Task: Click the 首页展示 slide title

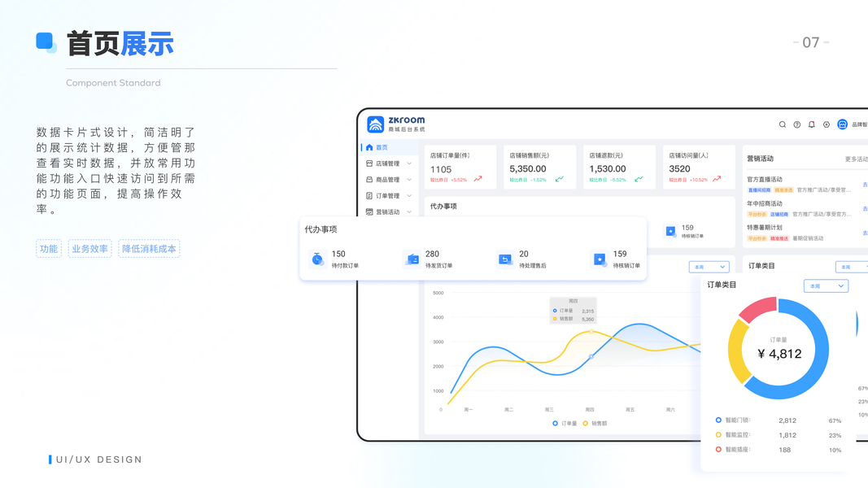Action: click(x=120, y=44)
